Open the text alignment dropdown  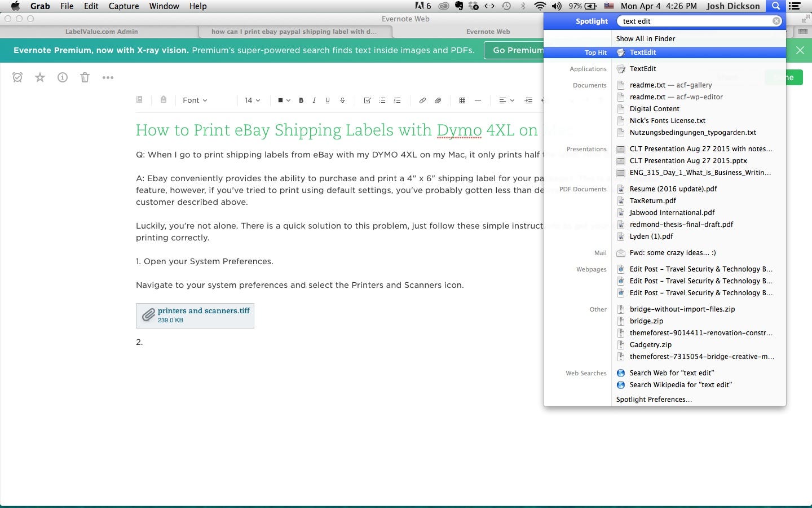click(506, 100)
